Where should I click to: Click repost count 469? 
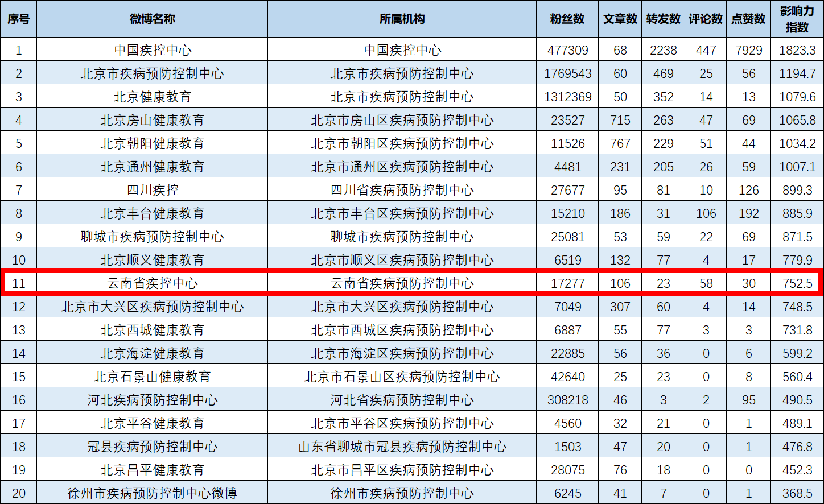click(x=664, y=73)
